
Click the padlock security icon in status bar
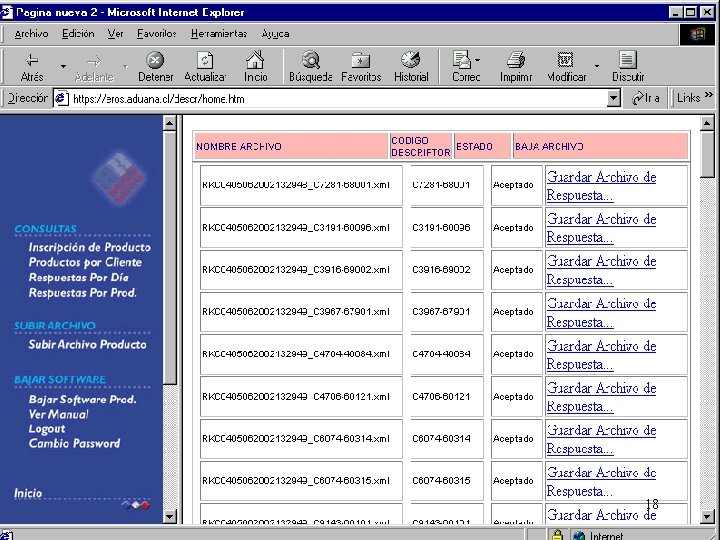[557, 535]
